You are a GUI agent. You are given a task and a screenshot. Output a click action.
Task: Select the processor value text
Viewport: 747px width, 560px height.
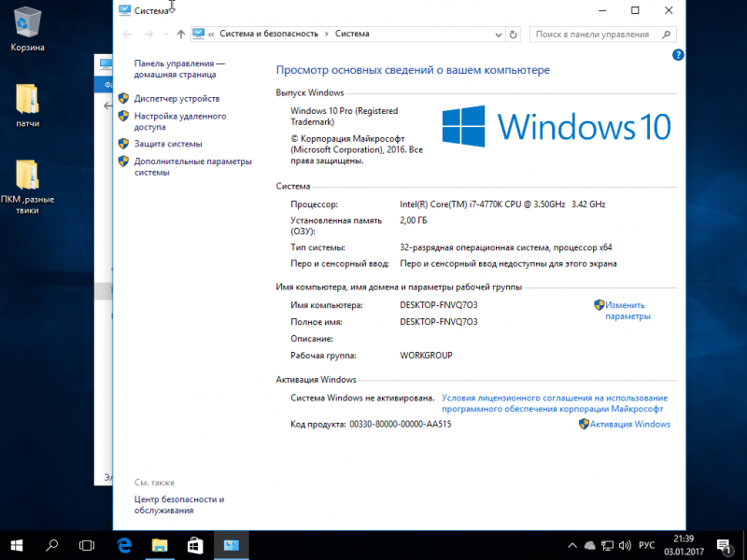[x=502, y=204]
